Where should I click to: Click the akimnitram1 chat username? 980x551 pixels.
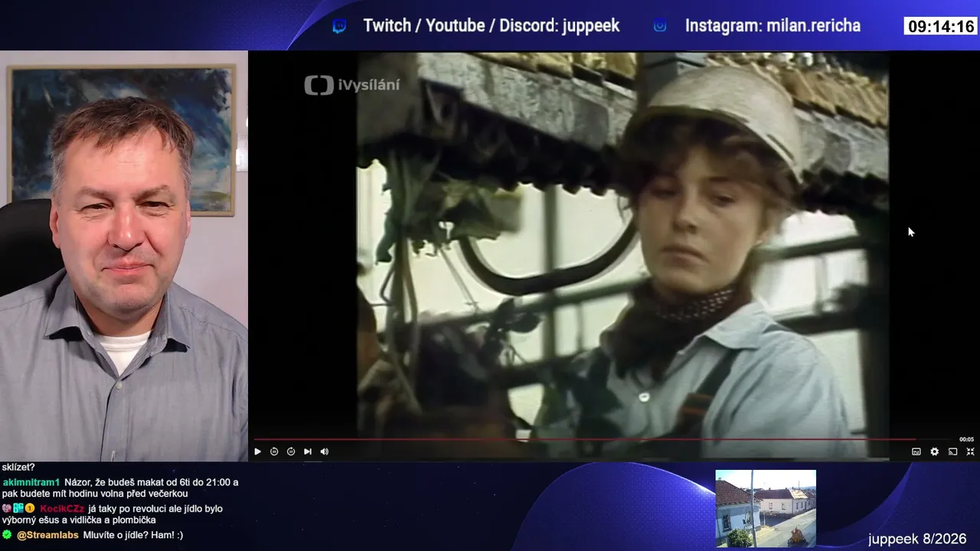pos(31,483)
